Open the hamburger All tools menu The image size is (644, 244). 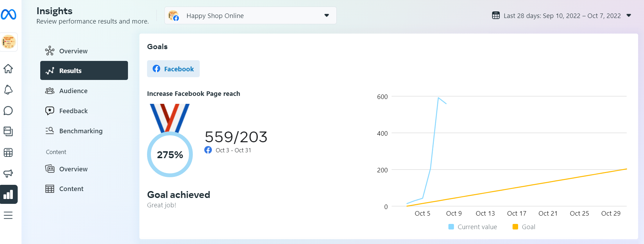8,215
